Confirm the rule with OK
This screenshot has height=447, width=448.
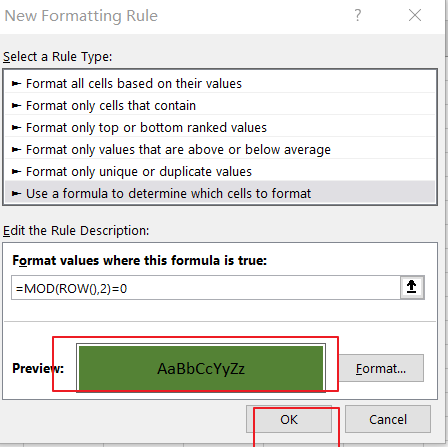(289, 419)
